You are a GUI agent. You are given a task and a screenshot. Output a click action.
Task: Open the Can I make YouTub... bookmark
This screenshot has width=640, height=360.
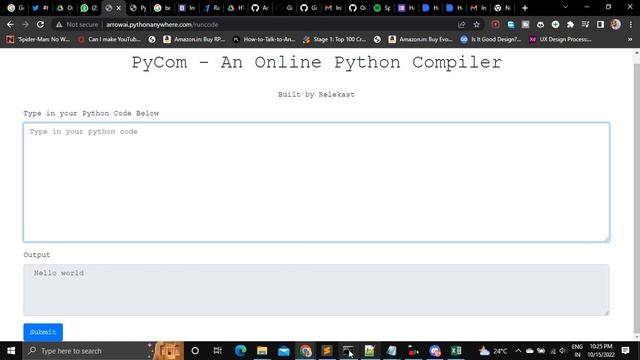109,39
